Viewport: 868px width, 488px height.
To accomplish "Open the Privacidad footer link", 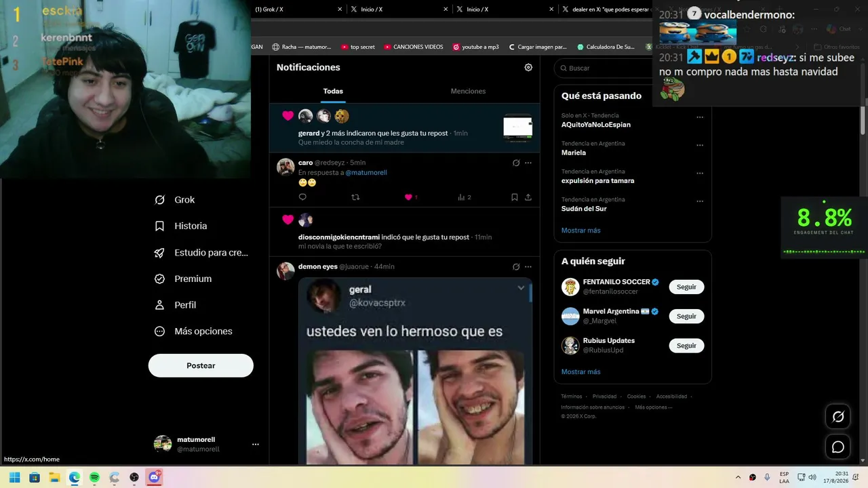I will (604, 396).
